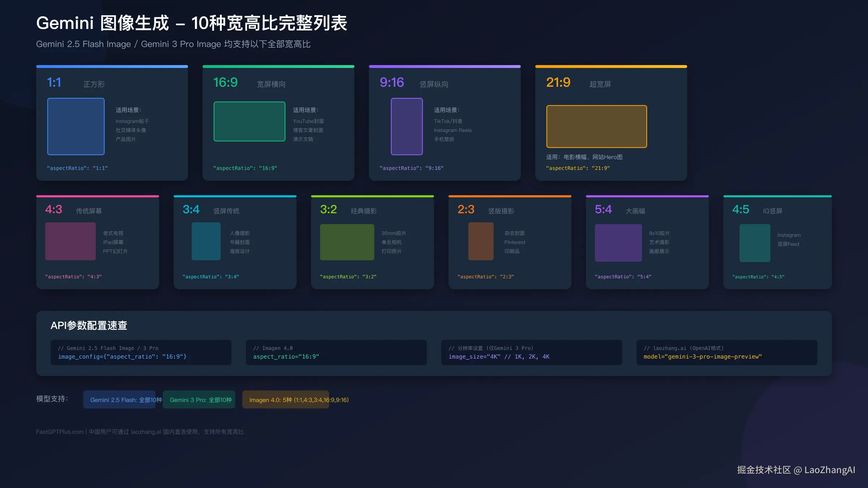Select the Imagen 4.0 aspect_ratio code block
This screenshot has height=488, width=868.
click(x=336, y=352)
